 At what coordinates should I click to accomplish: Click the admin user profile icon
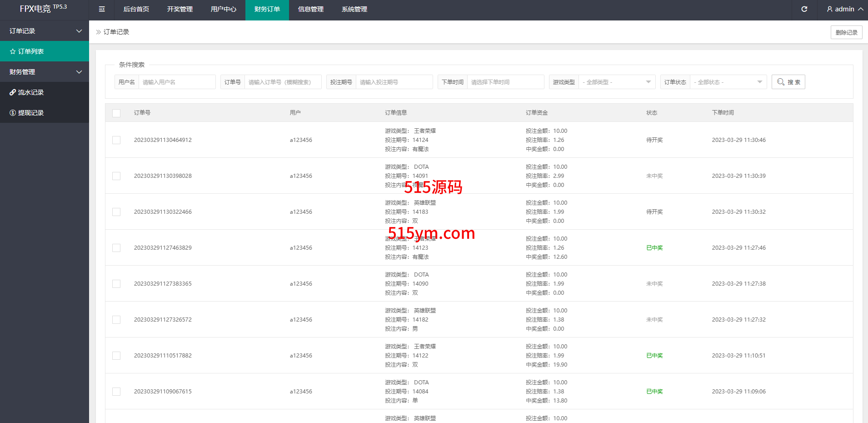(x=829, y=9)
